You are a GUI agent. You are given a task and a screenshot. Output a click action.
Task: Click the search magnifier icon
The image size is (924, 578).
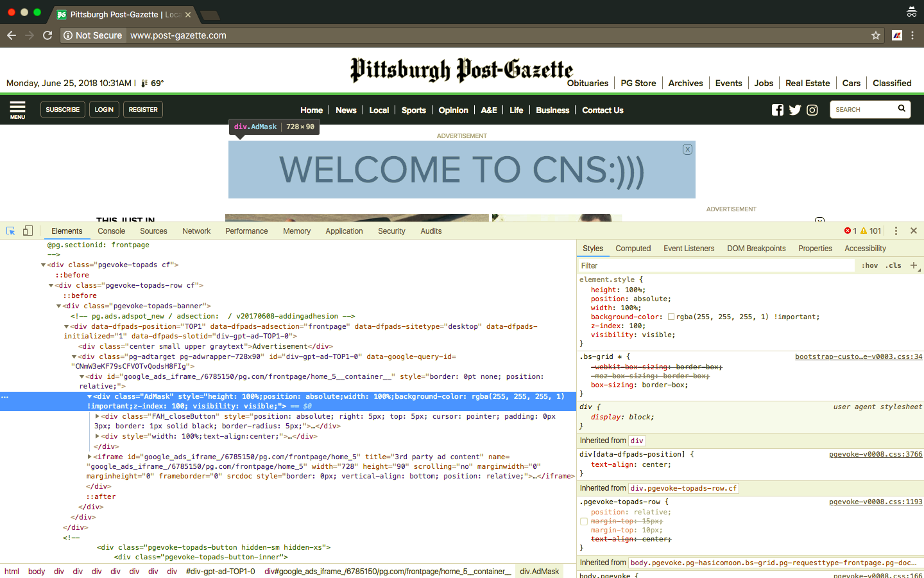(902, 109)
